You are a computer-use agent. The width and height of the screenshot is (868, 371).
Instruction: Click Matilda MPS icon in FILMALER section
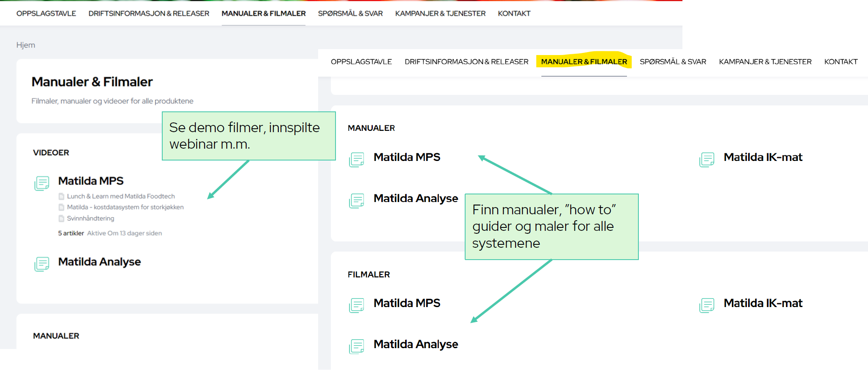click(x=357, y=305)
